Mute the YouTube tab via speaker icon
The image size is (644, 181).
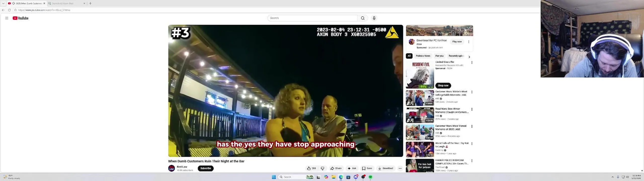click(13, 3)
